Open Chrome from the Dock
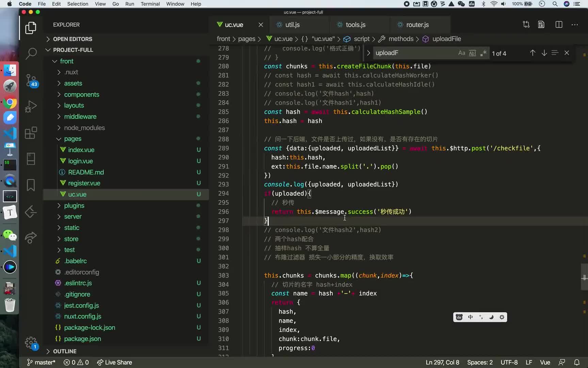588x368 pixels. [x=10, y=103]
